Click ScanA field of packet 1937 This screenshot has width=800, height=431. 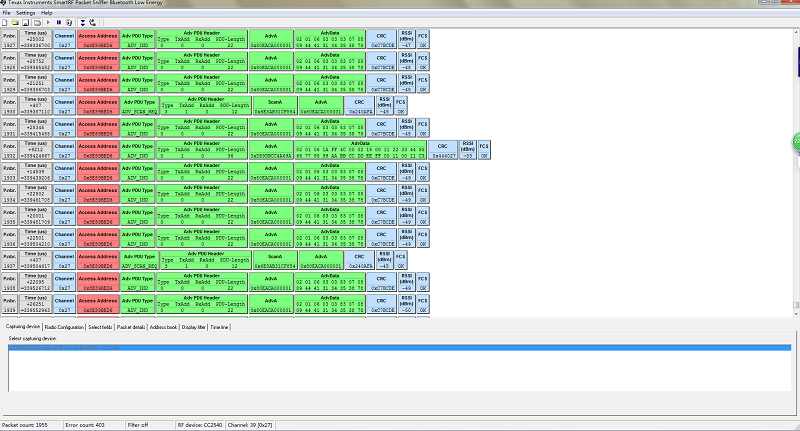pos(275,260)
